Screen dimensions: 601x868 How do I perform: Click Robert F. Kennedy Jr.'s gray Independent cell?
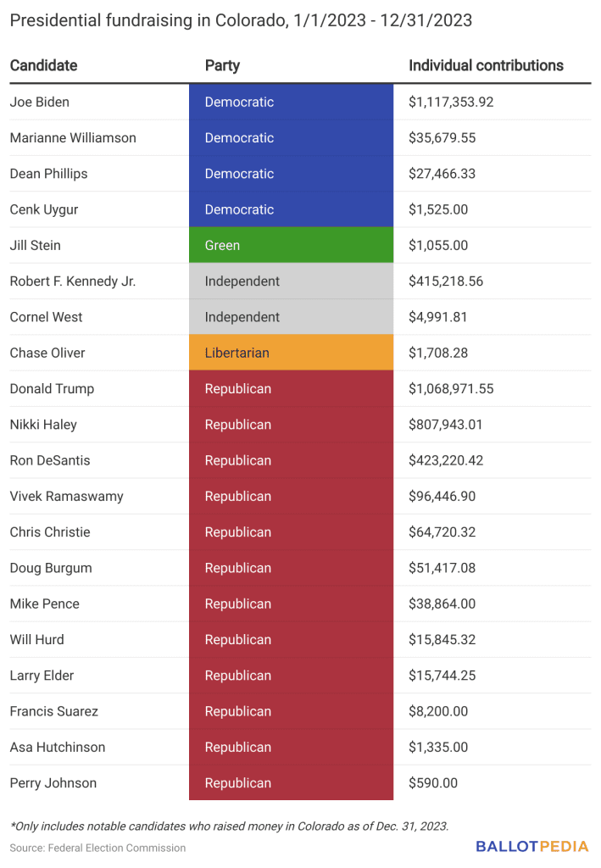click(291, 281)
